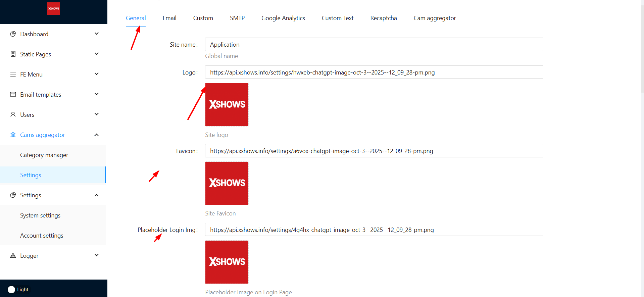Click the Dashboard pie chart icon

pyautogui.click(x=13, y=34)
